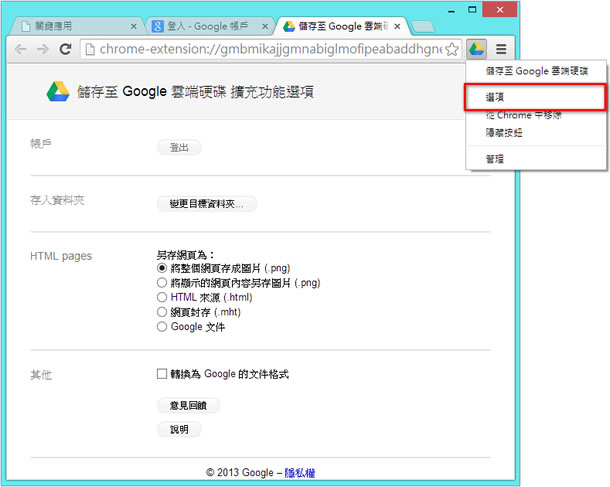Close the 關鍵應用 tab

pyautogui.click(x=135, y=25)
